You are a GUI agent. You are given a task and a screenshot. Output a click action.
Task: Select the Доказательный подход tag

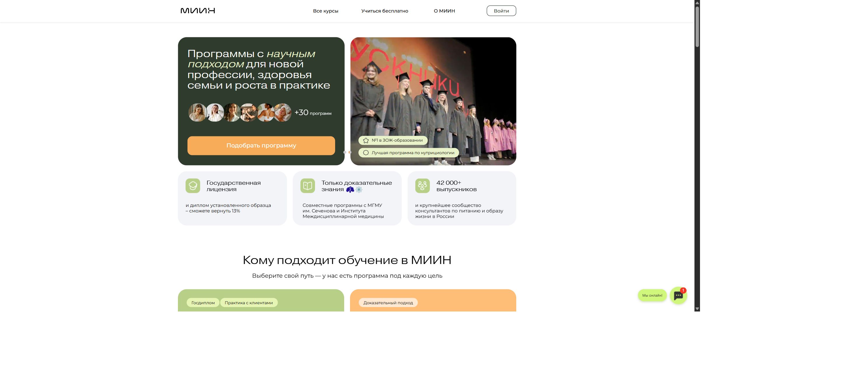click(388, 302)
